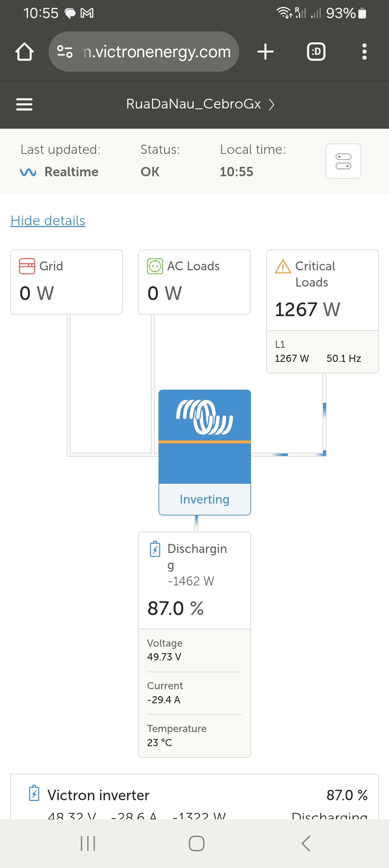Tap the Android recent apps button
Screen dimensions: 389x868
(88, 843)
